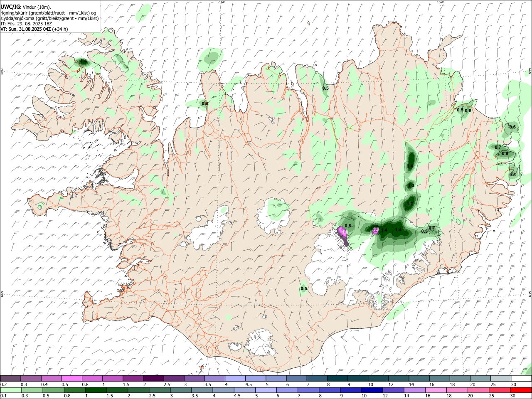Viewport: 532px width, 399px height.
Task: Click the 1.3 precipitation value on the map
Action: pyautogui.click(x=411, y=185)
